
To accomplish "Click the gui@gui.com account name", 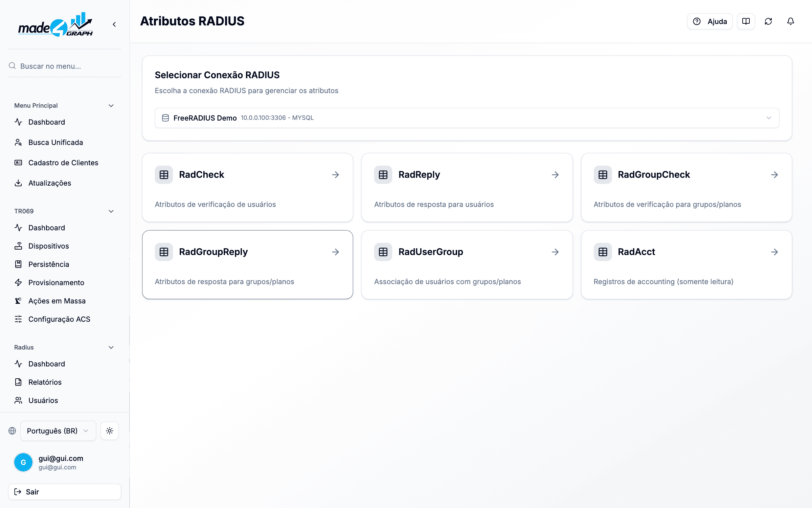I will [61, 458].
